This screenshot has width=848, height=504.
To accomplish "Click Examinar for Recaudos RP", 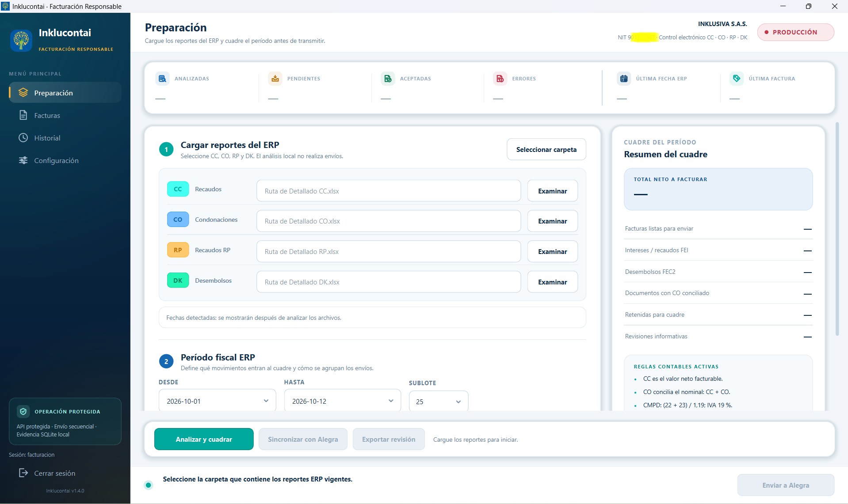I will click(552, 251).
